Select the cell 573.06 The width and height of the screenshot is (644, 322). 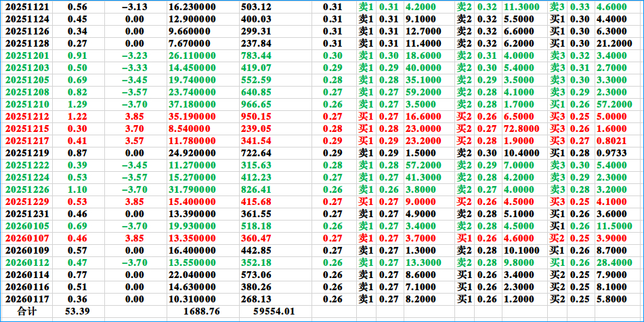tap(257, 275)
